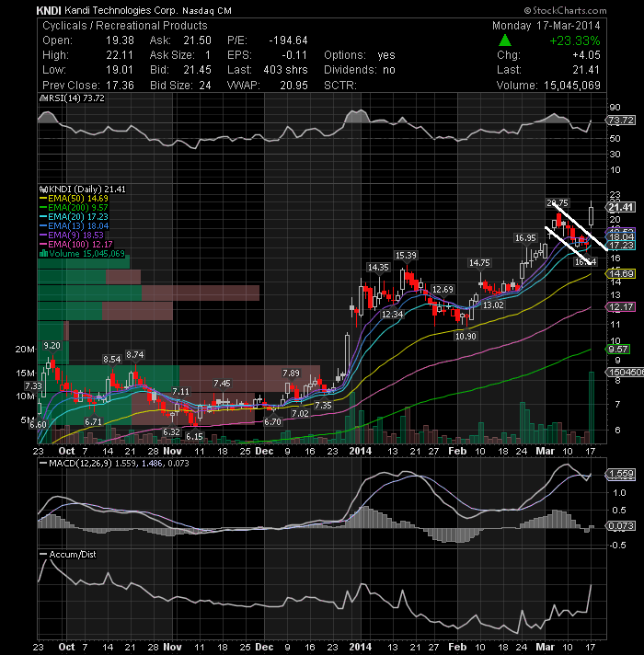This screenshot has height=655, width=644.
Task: Click the 12.17 EMA(100) axis tag
Action: click(x=621, y=306)
